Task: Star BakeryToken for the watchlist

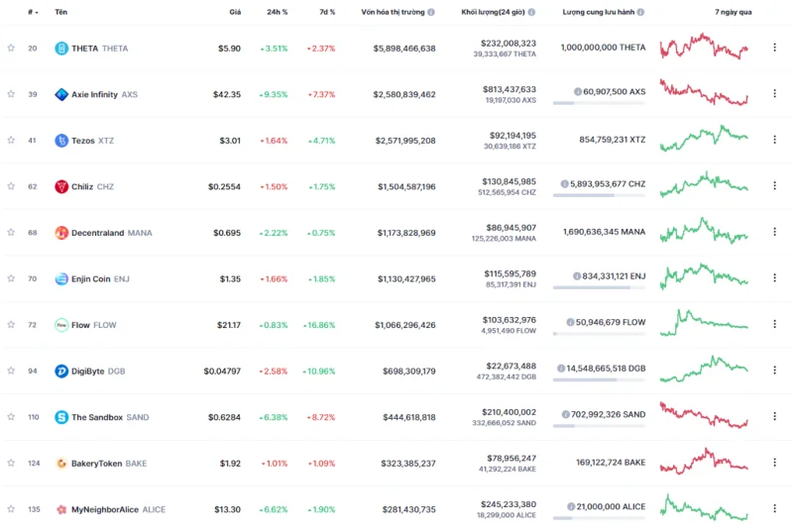Action: 11,463
